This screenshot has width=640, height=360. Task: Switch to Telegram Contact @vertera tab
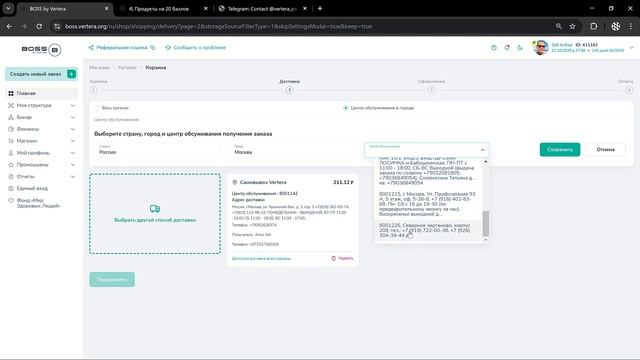point(262,9)
